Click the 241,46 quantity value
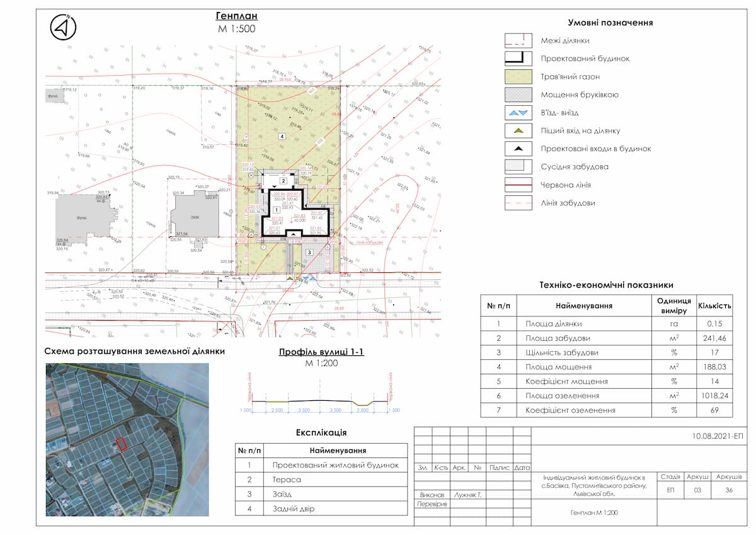The height and width of the screenshot is (535, 756). [714, 338]
